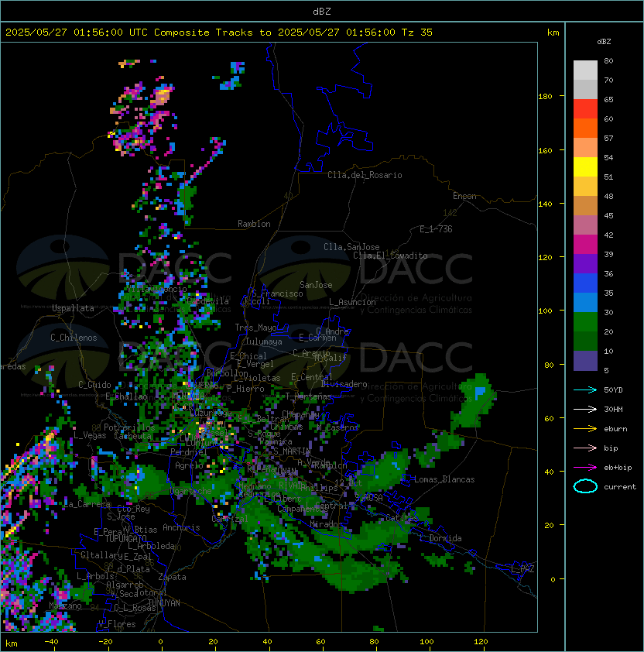Image resolution: width=644 pixels, height=652 pixels.
Task: Click the white 30HM arrow symbol
Action: click(x=585, y=410)
